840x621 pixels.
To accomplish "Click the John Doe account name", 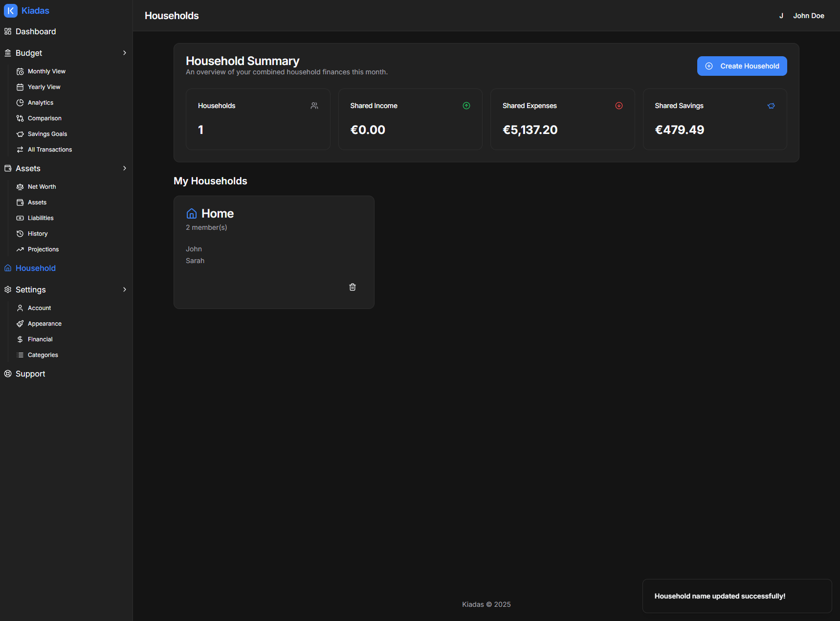I will 808,15.
